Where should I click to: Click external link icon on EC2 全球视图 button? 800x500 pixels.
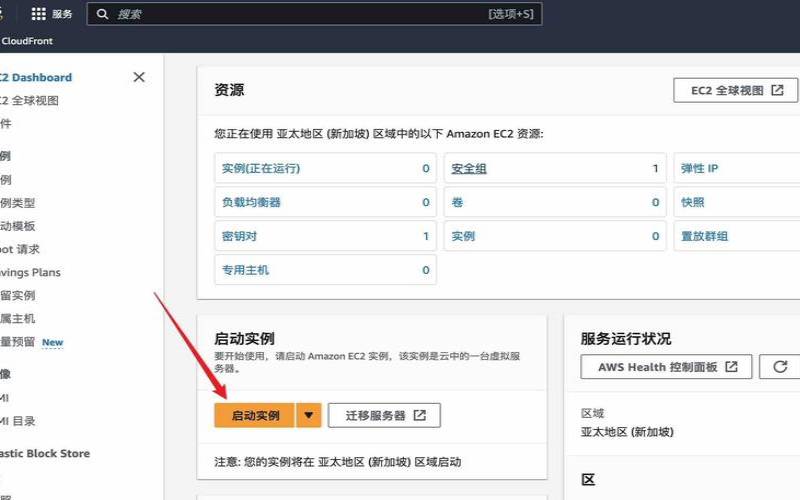coord(777,90)
